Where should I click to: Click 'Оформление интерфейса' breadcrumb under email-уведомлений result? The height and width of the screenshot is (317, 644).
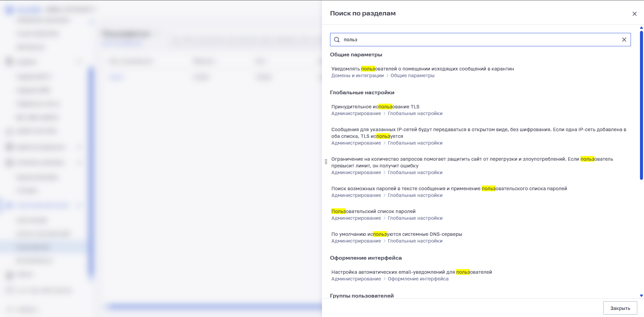tap(418, 279)
